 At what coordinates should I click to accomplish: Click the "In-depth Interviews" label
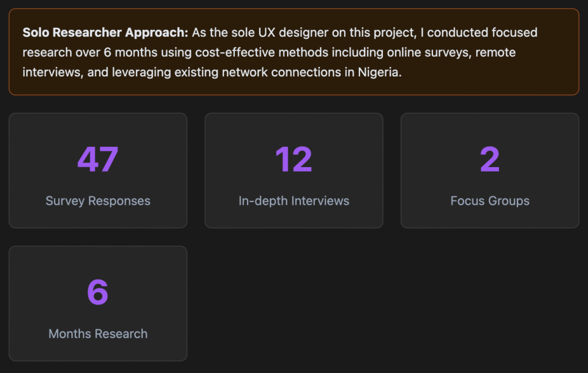[293, 201]
